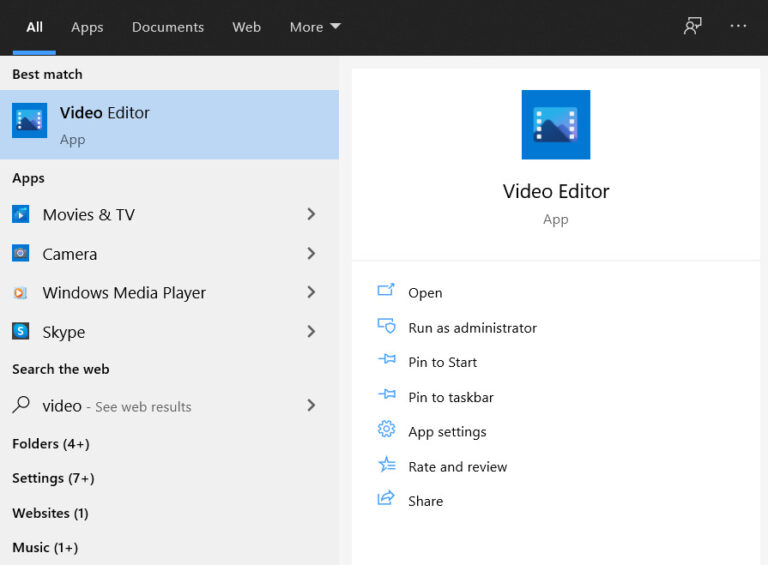
Task: Open the More filter dropdown
Action: 315,27
